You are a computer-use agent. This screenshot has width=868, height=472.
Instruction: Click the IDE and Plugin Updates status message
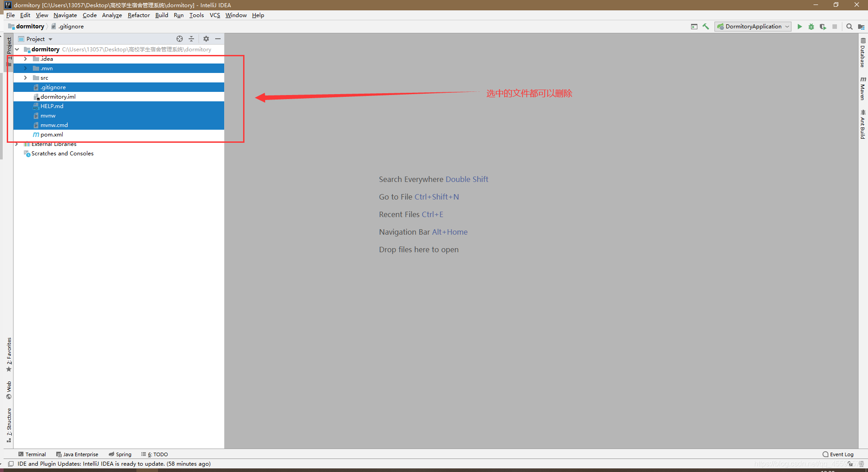tap(114, 463)
